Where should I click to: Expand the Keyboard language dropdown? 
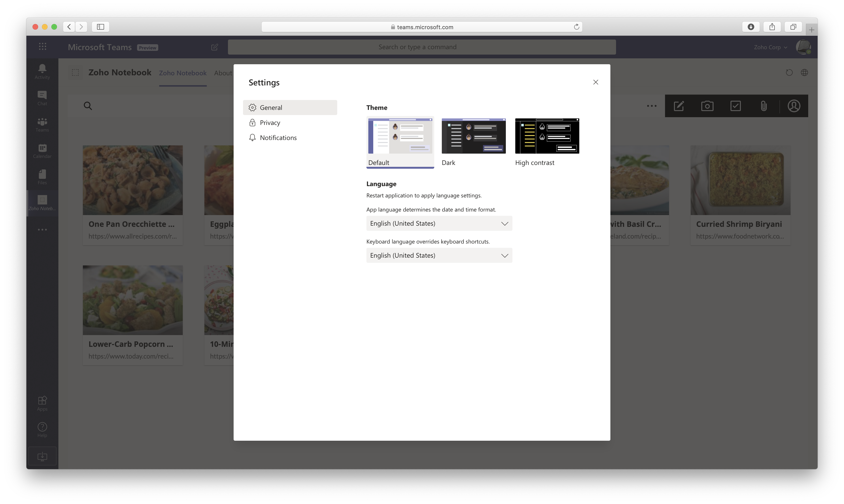click(439, 255)
